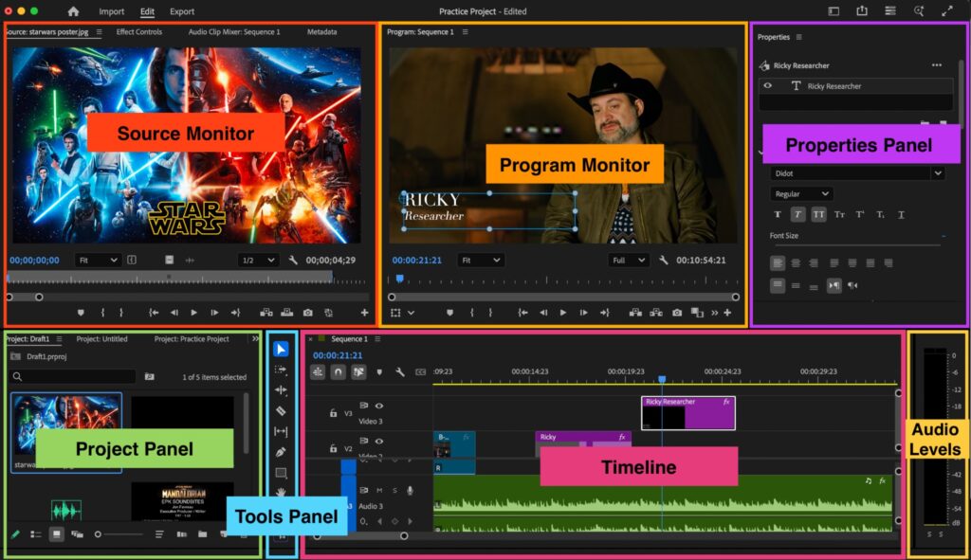Toggle visibility of Ricky Researcher text layer
The image size is (971, 560).
point(767,86)
